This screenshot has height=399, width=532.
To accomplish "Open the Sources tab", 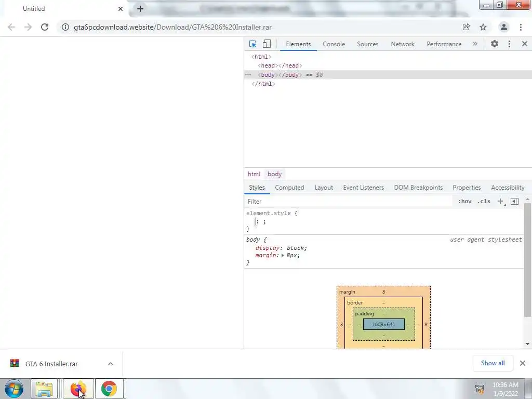I will 367,44.
